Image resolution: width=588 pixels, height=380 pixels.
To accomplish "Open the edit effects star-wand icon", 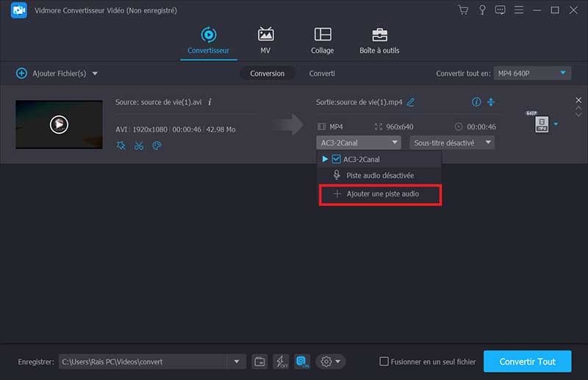I will pos(121,146).
